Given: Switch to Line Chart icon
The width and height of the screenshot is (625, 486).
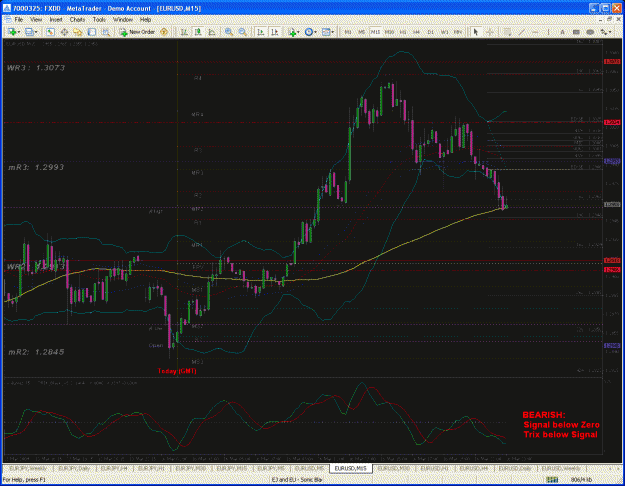Looking at the screenshot, I should [212, 32].
